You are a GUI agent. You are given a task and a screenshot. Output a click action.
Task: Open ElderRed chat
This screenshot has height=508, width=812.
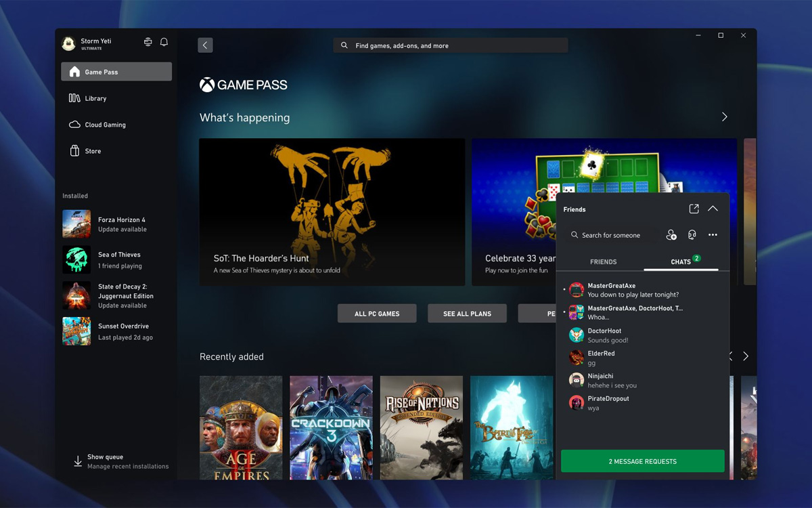(x=643, y=358)
